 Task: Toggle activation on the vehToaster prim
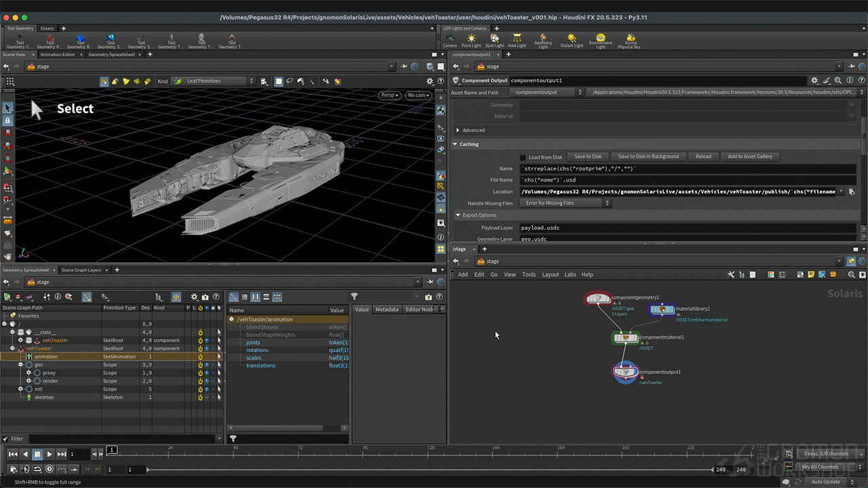(x=201, y=348)
